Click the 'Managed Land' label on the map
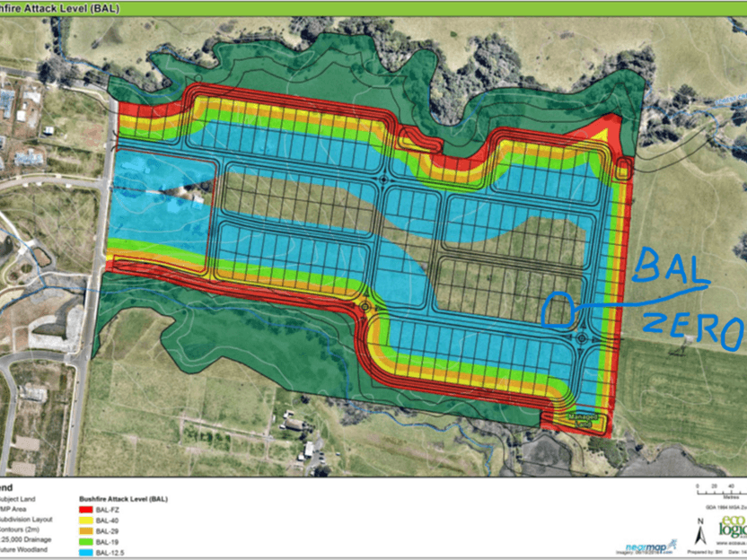Screen dimensions: 747x560 point(582,420)
